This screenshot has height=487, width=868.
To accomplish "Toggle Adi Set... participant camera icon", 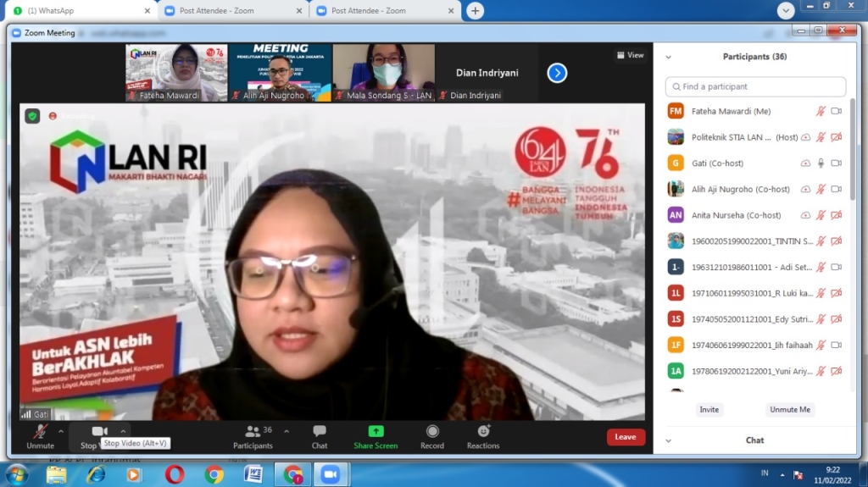I will tap(837, 268).
